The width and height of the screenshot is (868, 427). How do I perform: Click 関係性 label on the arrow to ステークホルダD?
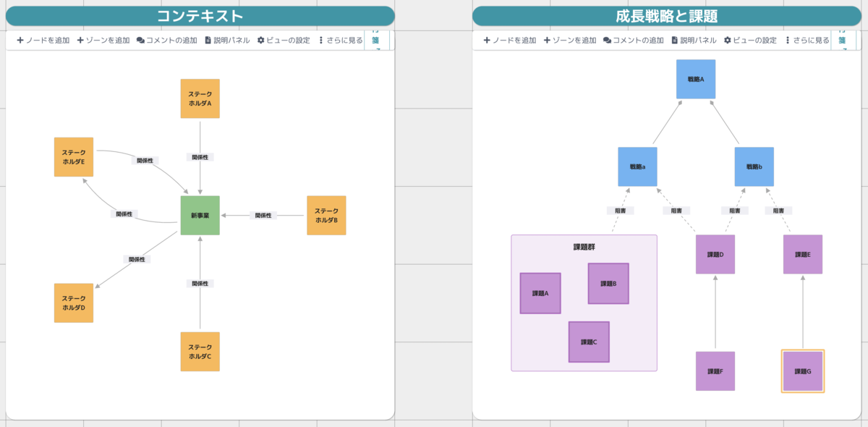137,259
